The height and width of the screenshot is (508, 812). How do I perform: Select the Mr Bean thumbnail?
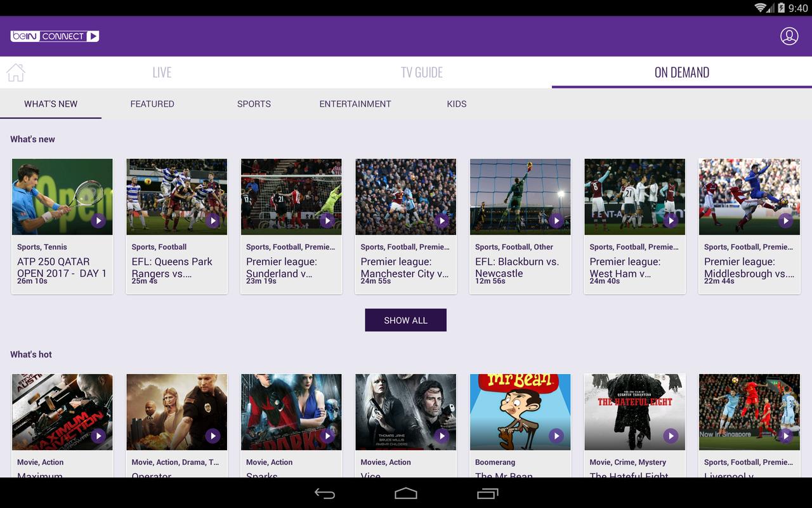pos(520,412)
